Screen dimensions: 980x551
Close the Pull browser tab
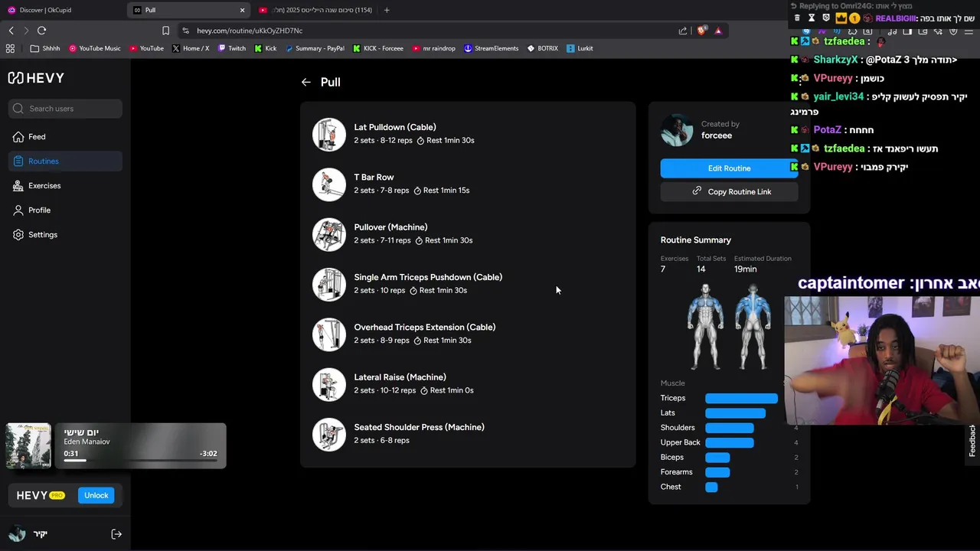click(243, 10)
